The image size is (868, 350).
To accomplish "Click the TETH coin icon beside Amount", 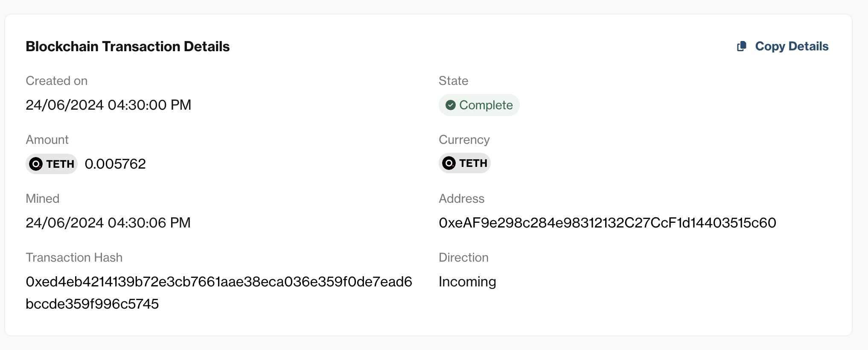I will [36, 164].
